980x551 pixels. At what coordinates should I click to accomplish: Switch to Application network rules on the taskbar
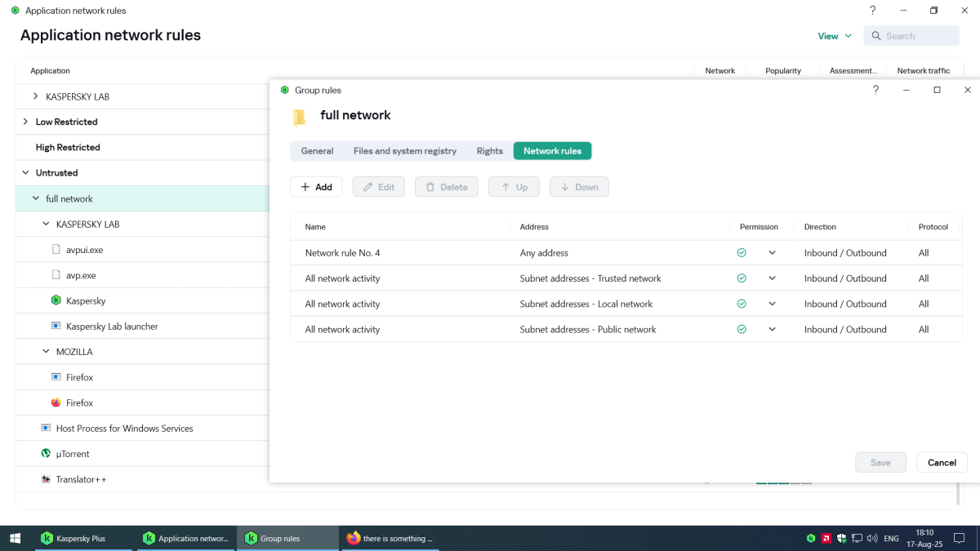coord(185,539)
